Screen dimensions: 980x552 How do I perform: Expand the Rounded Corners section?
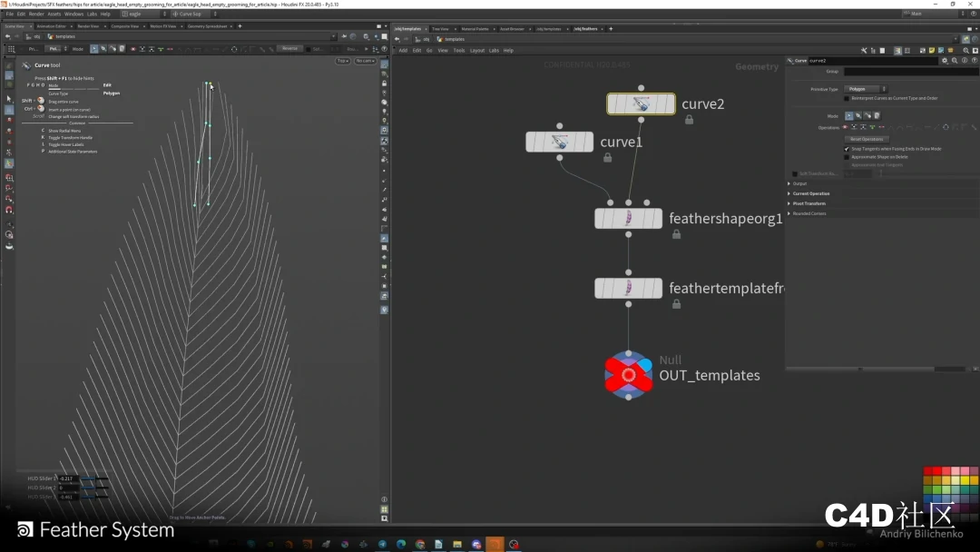point(808,213)
